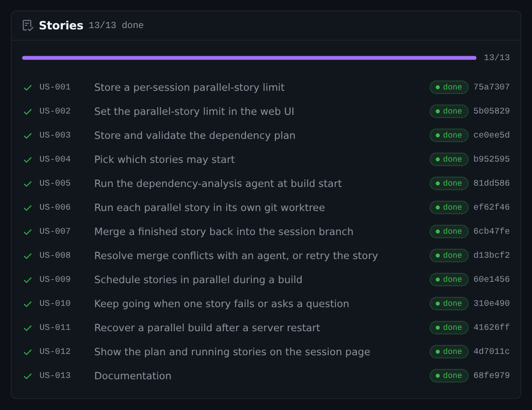Select 'Recover a parallel build after a server restart'

pyautogui.click(x=207, y=328)
